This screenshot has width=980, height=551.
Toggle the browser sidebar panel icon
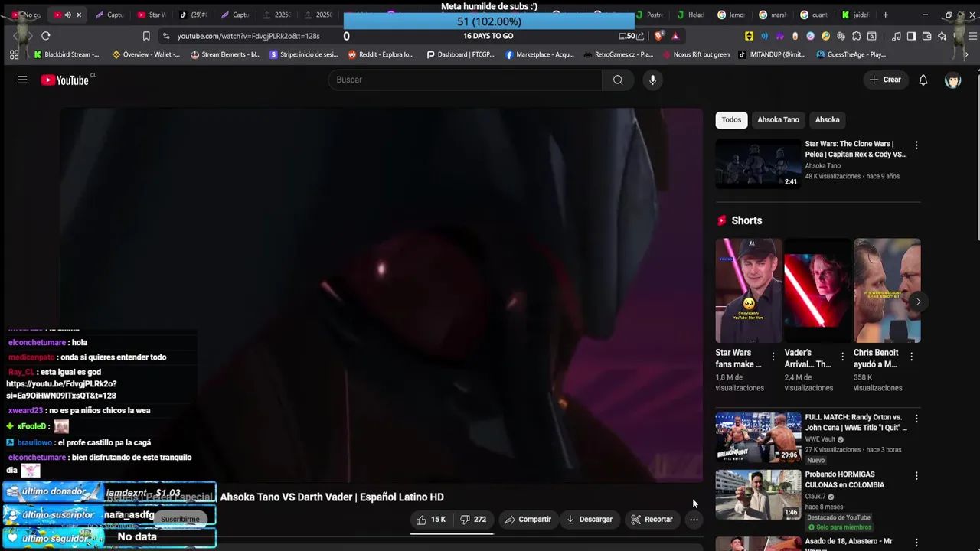911,36
